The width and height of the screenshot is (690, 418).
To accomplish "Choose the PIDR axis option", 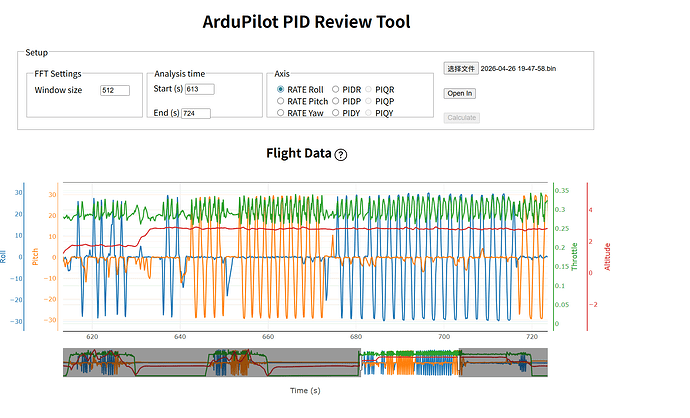I will click(335, 89).
